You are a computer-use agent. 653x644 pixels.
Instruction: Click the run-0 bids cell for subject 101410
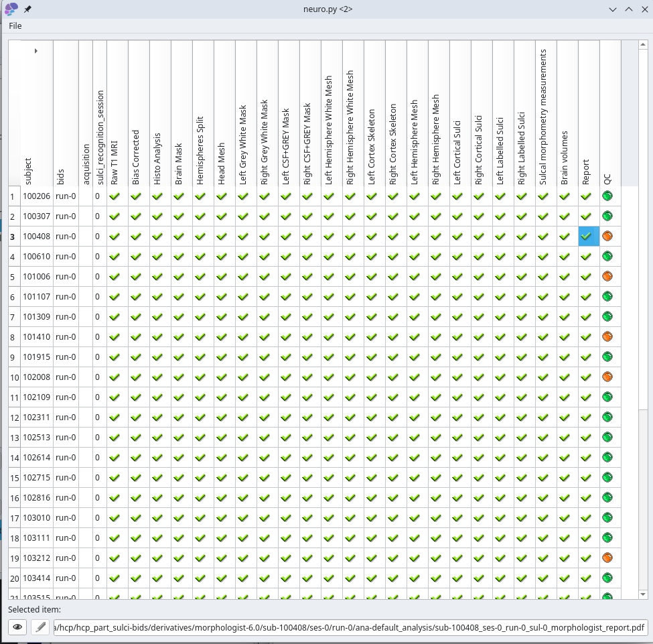click(66, 337)
